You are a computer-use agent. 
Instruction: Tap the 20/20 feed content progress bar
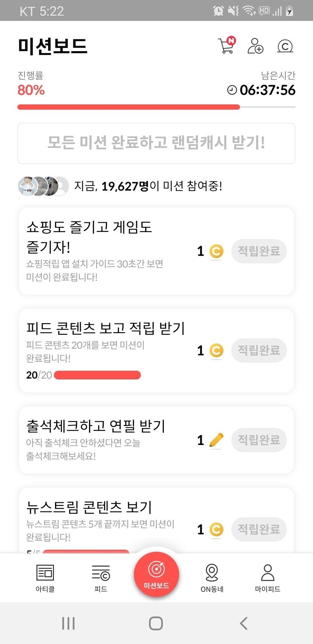coord(97,375)
